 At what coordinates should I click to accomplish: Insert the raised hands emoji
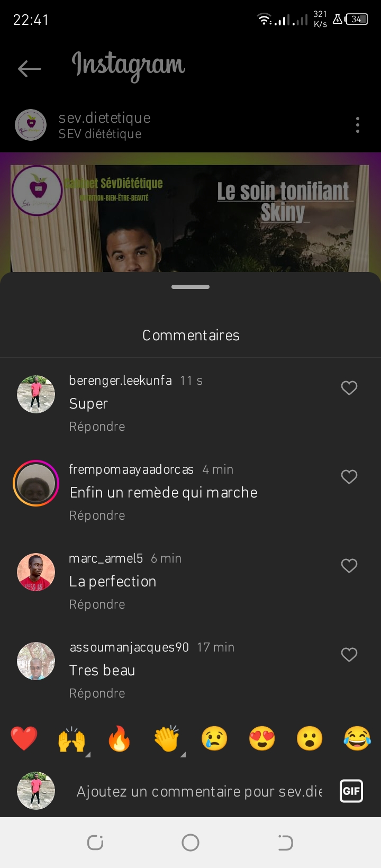[x=71, y=738]
